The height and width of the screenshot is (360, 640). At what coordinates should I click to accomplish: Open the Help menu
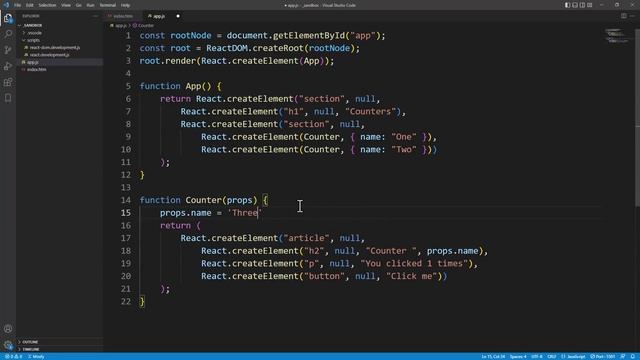click(x=125, y=5)
